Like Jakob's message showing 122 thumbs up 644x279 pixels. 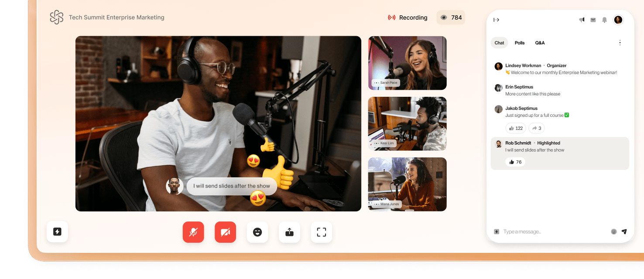515,128
